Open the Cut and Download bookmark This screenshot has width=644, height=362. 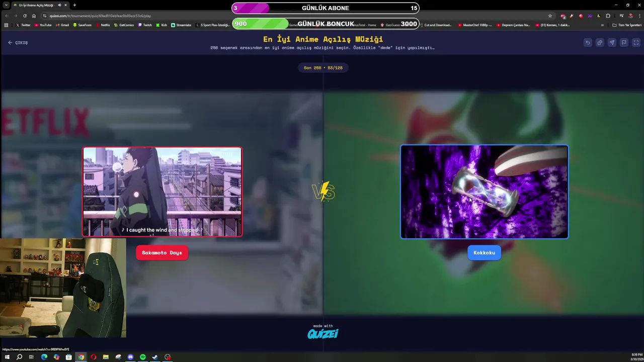(435, 25)
